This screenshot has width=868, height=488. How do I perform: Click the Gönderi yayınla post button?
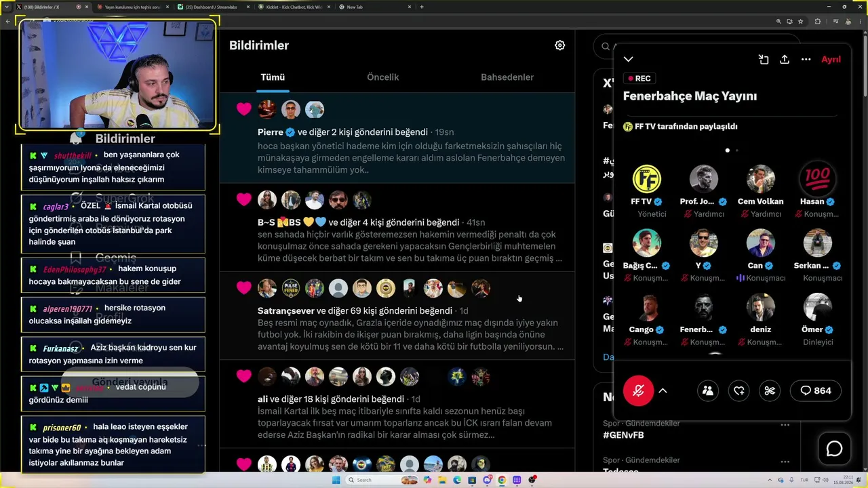(x=130, y=382)
